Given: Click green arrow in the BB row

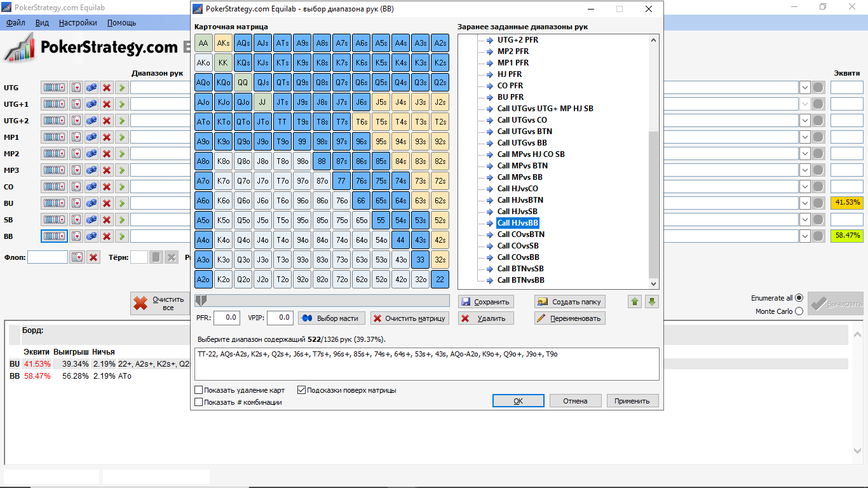Looking at the screenshot, I should click(x=121, y=236).
